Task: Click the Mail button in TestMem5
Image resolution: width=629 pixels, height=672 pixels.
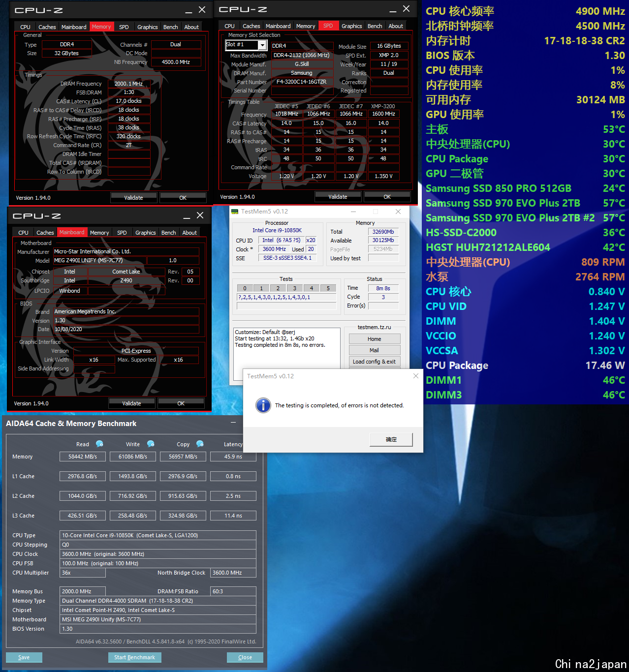Action: coord(375,350)
